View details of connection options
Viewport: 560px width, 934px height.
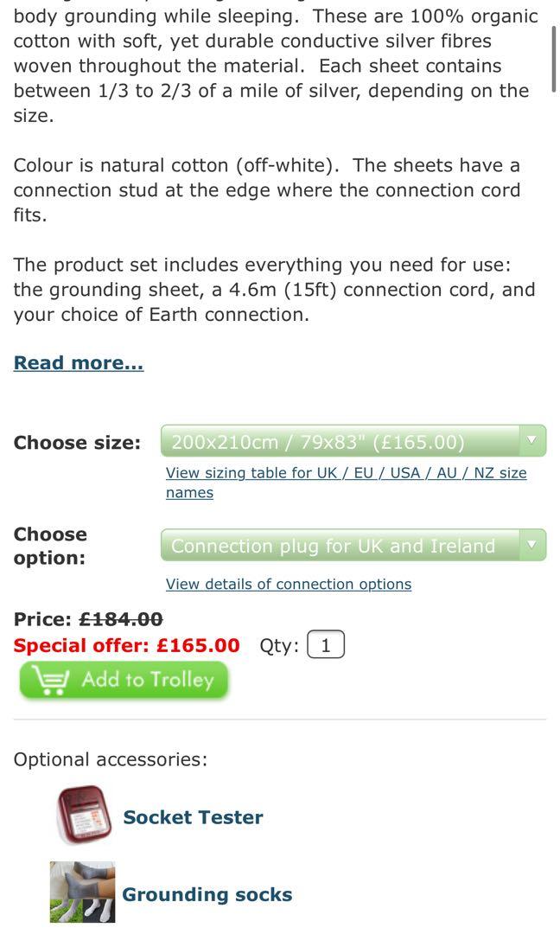(289, 584)
